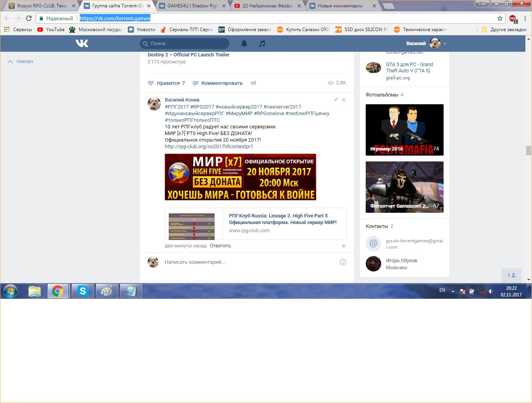The image size is (532, 403).
Task: Open the Контакты section header
Action: (x=377, y=226)
